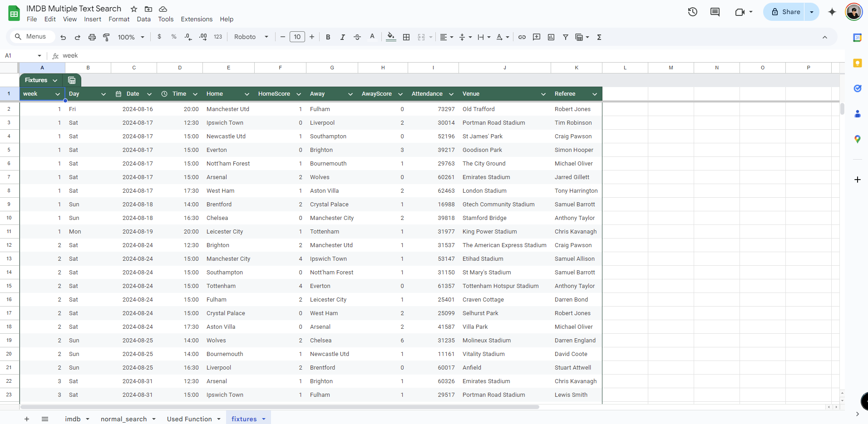This screenshot has width=868, height=424.
Task: Open the Format menu
Action: pos(119,19)
